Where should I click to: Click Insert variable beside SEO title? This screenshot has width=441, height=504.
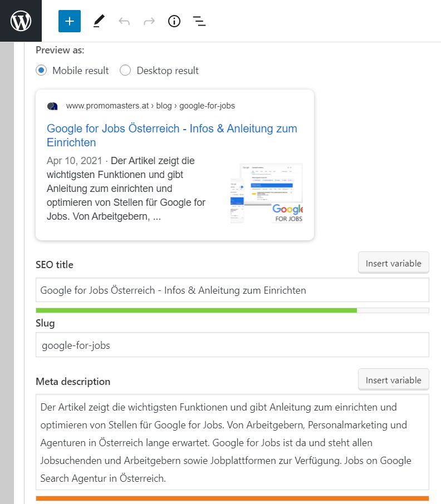pos(393,263)
